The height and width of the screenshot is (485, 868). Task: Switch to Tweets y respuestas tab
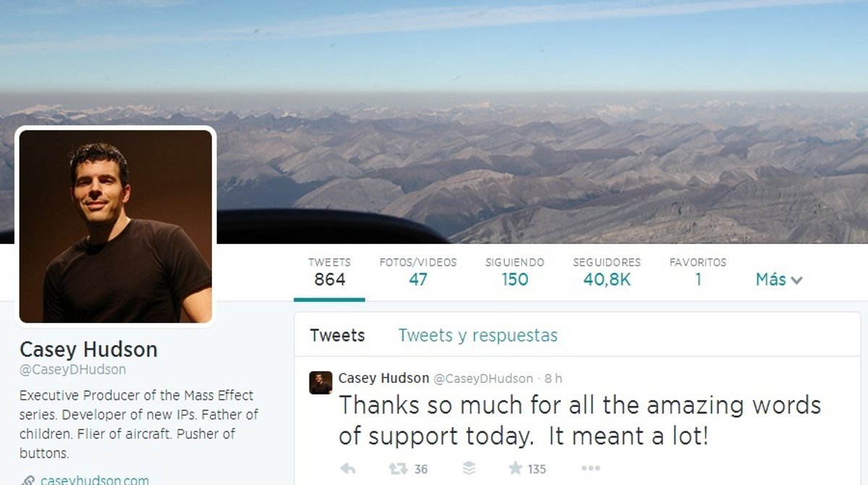click(477, 335)
